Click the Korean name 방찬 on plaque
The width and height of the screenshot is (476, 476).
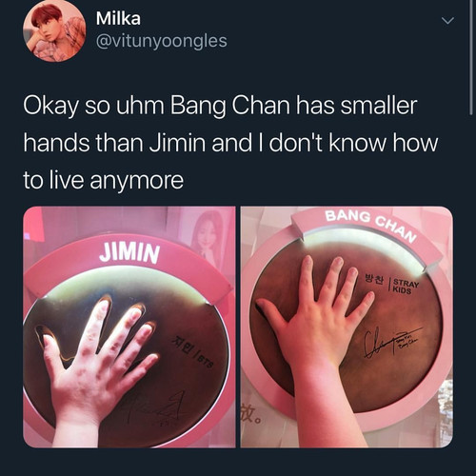(x=374, y=280)
